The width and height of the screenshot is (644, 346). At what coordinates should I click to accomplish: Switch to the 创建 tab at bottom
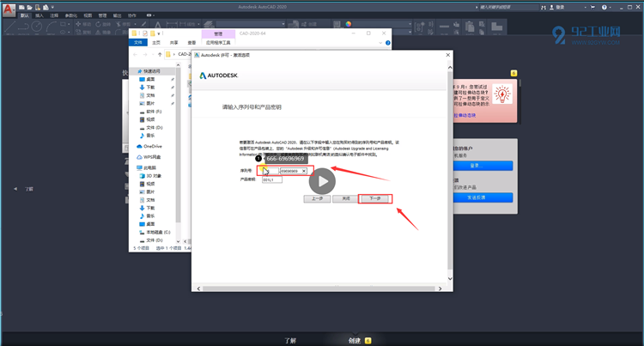point(355,341)
